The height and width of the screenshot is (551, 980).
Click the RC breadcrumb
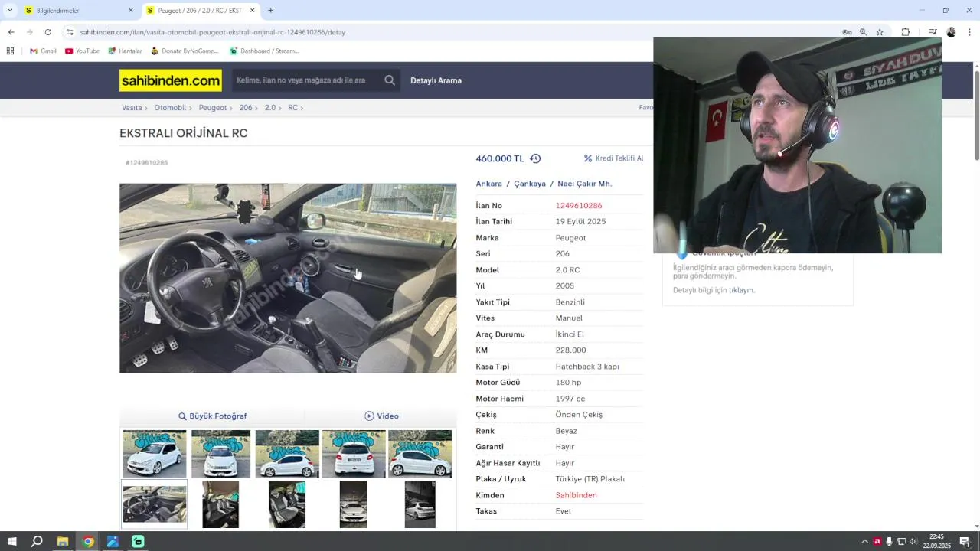click(x=292, y=108)
